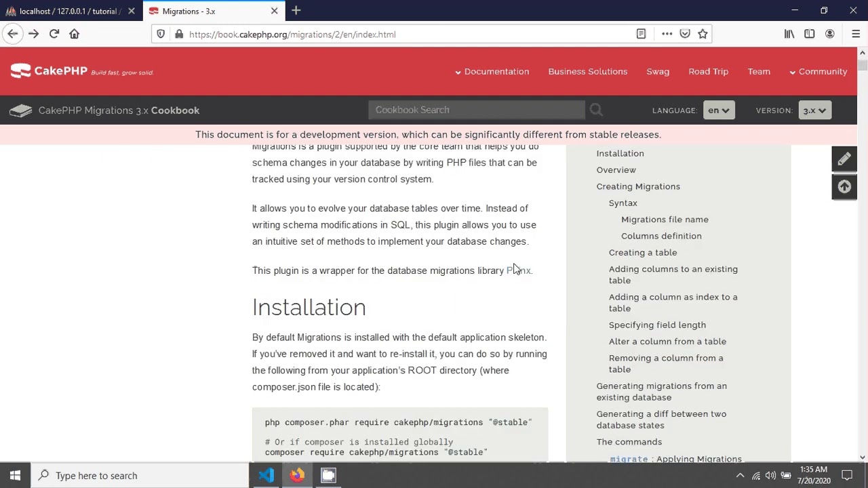Image resolution: width=868 pixels, height=488 pixels.
Task: Click the tracking protection shield icon
Action: coord(161,34)
